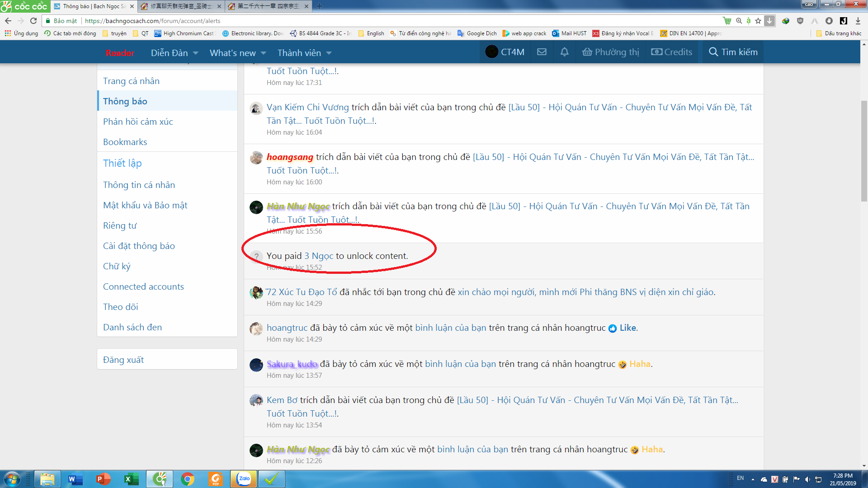
Task: Reload the page with the refresh icon
Action: click(33, 21)
